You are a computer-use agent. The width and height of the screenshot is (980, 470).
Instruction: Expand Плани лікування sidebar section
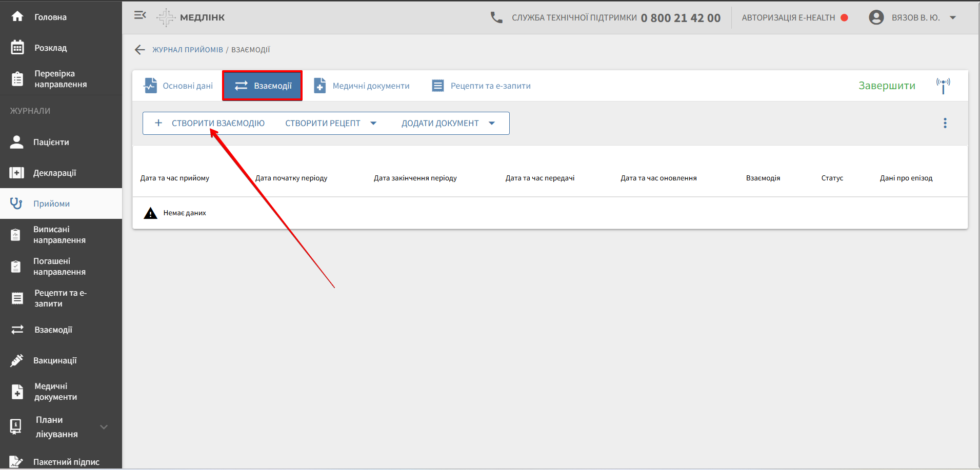tap(104, 427)
